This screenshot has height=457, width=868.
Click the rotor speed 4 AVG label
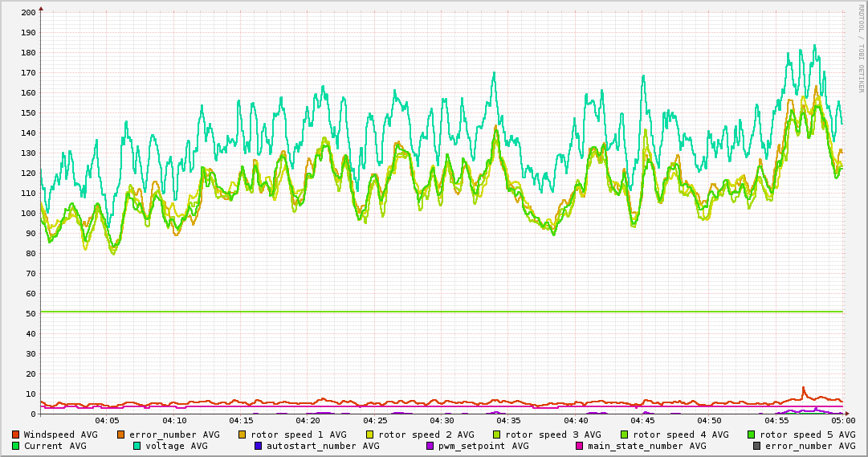pos(680,435)
